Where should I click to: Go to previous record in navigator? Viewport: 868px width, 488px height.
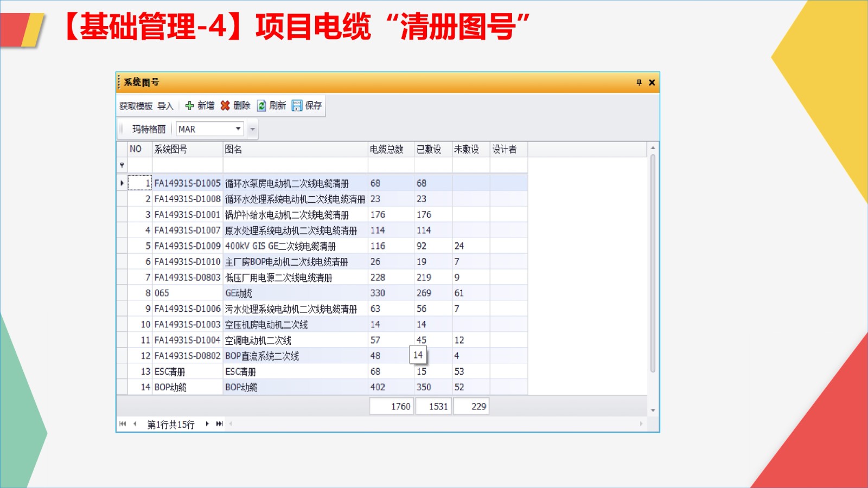(x=135, y=424)
